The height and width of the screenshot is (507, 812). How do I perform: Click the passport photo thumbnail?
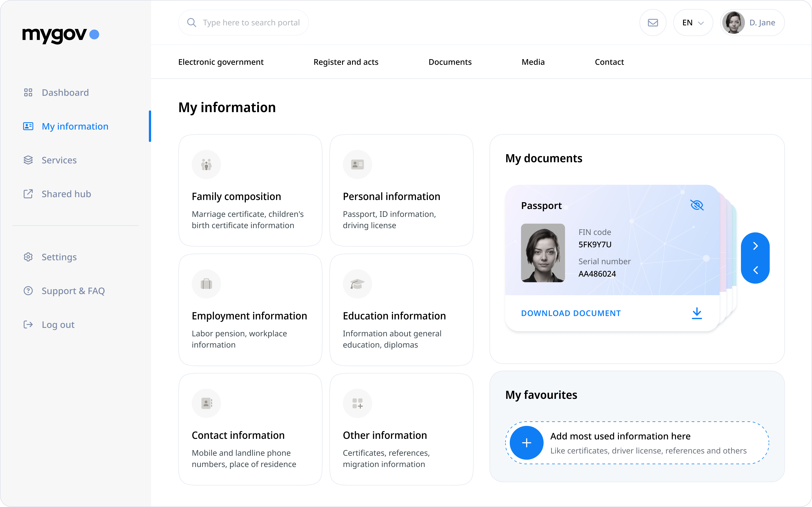(543, 253)
